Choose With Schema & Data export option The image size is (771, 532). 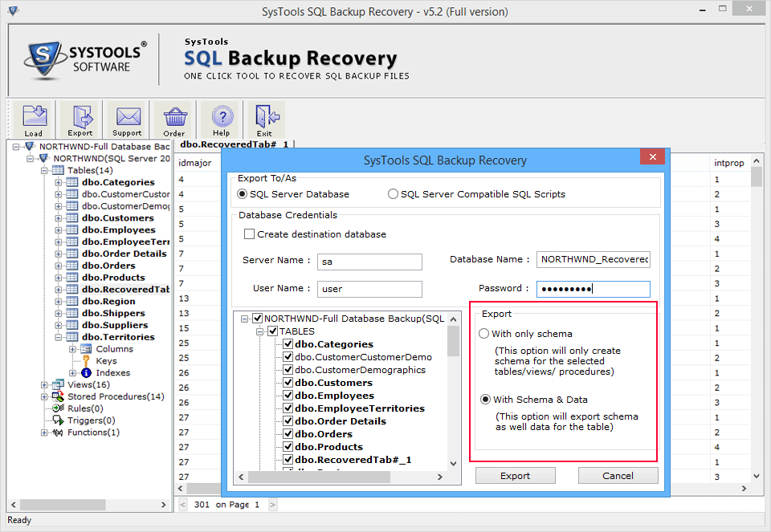[x=485, y=400]
